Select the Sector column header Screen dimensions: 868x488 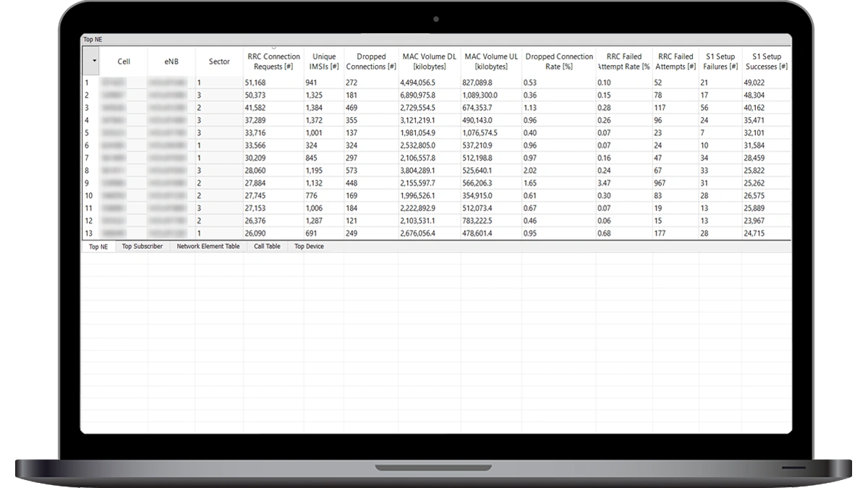[219, 61]
